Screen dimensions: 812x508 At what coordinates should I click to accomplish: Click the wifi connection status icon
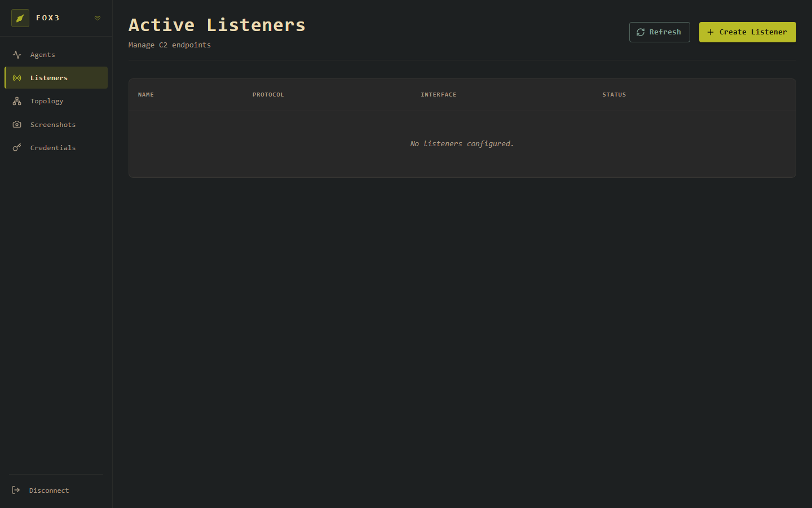98,18
